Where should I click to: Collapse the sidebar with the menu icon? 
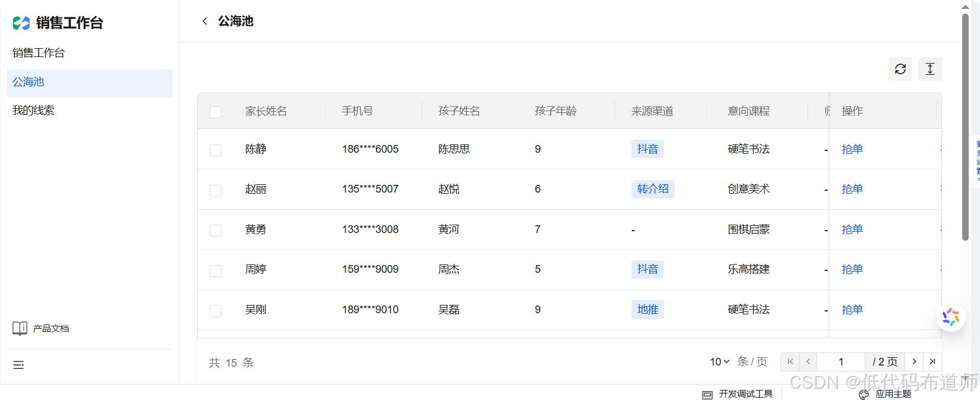[x=18, y=365]
